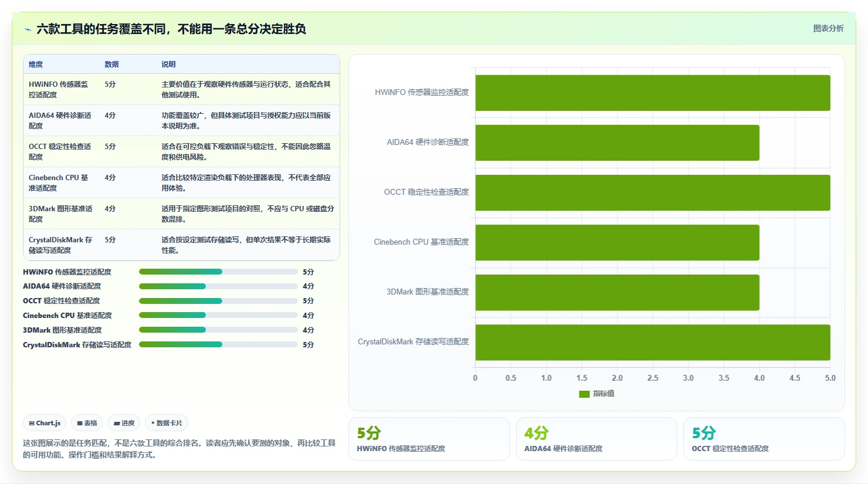Click the 3DMark 图形基准适配度 axis label in chart

(x=428, y=292)
